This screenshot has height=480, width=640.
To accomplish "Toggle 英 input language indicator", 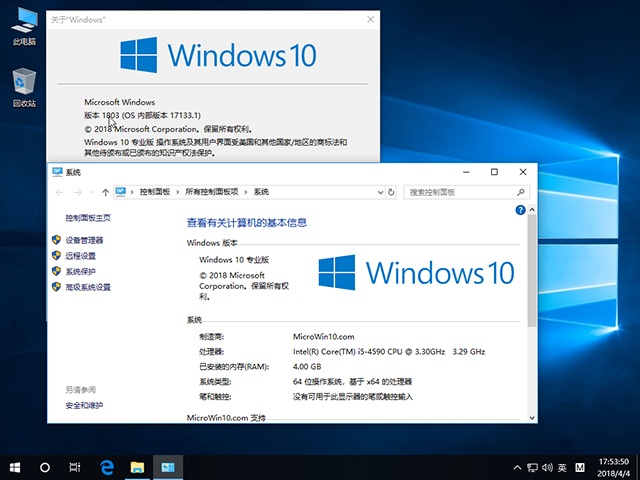I will coord(562,468).
